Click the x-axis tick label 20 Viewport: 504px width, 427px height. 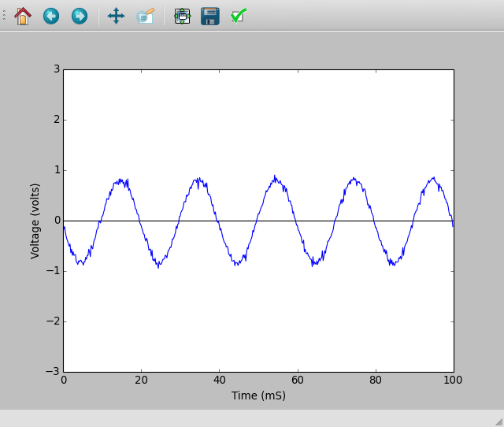pyautogui.click(x=141, y=380)
